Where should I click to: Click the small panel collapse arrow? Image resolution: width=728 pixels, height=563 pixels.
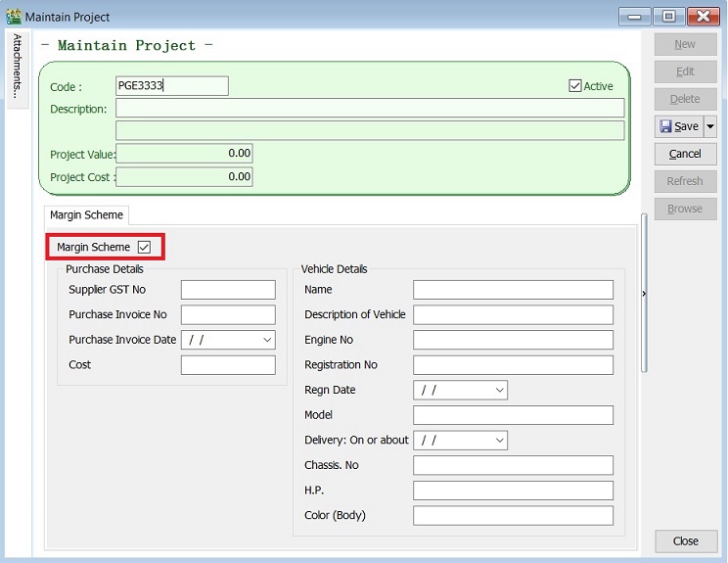point(643,293)
